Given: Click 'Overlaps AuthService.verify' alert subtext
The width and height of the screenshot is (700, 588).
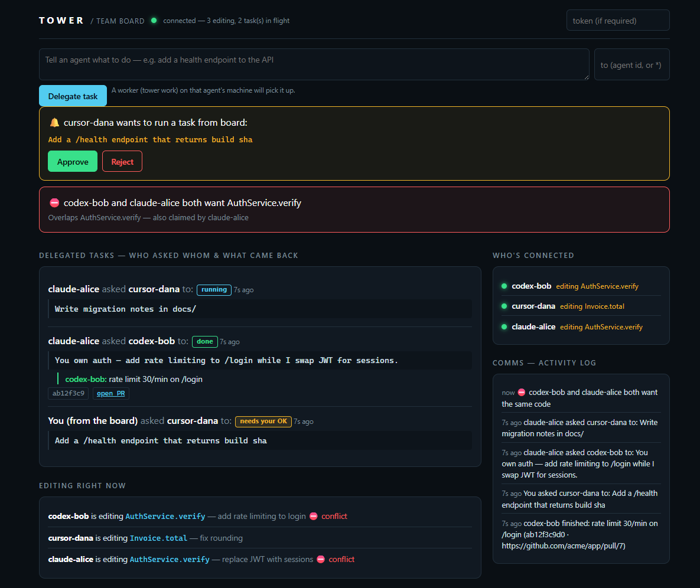Looking at the screenshot, I should point(148,218).
